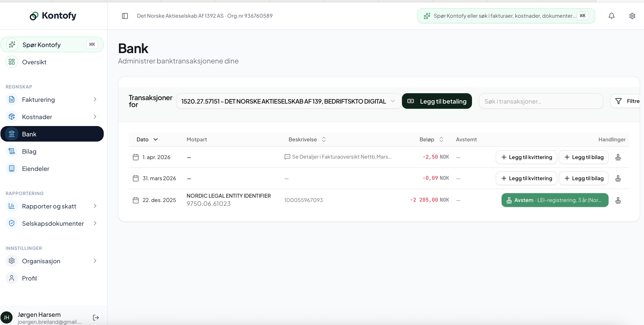Expand Rapporter og skatt chevron
Viewport: 644px width, 325px height.
point(95,206)
